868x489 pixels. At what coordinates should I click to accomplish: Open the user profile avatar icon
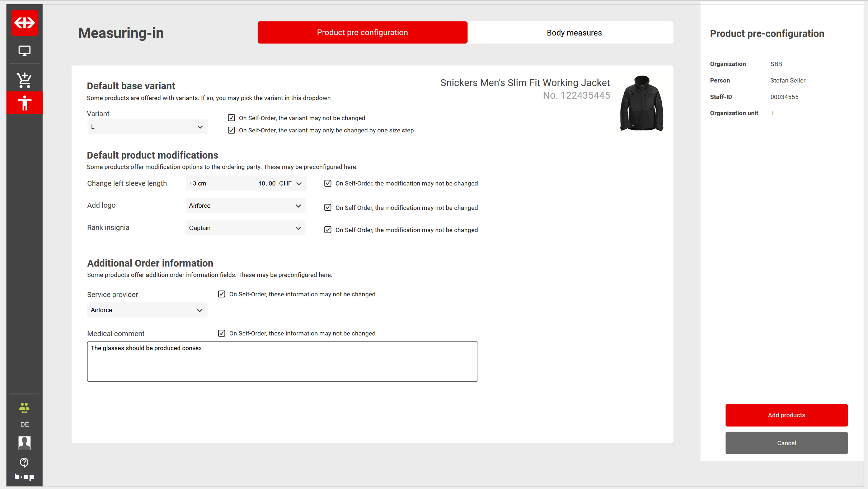24,443
